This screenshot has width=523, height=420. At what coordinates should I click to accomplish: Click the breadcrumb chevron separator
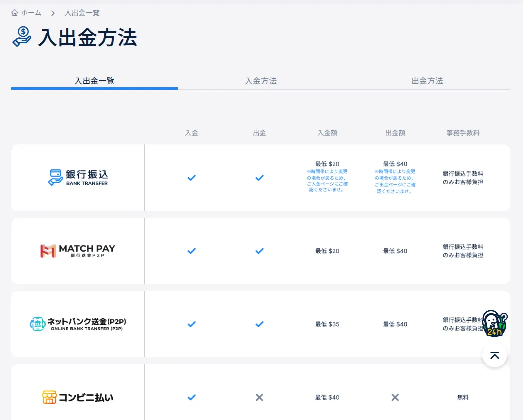coord(53,13)
